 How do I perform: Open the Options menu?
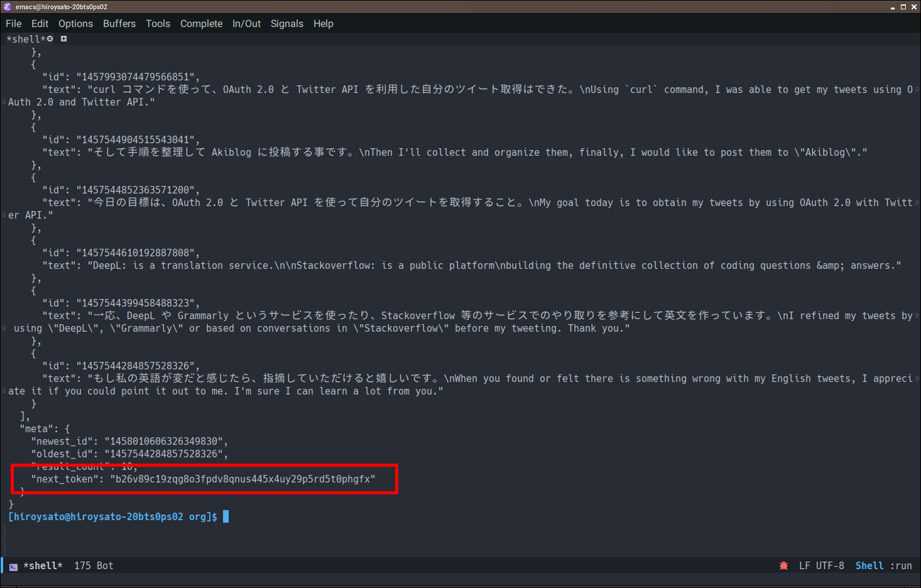[x=75, y=23]
